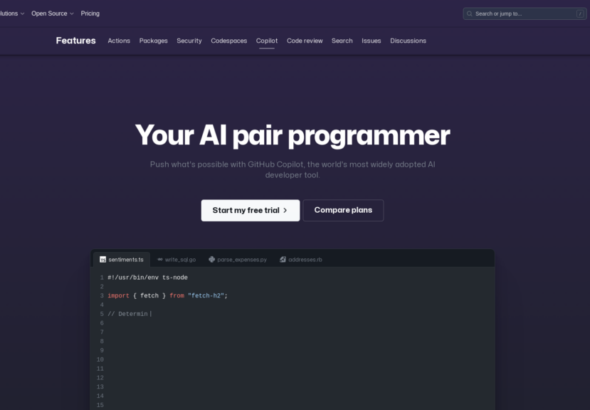
Task: Click the slash shortcut key icon in search
Action: (x=580, y=14)
